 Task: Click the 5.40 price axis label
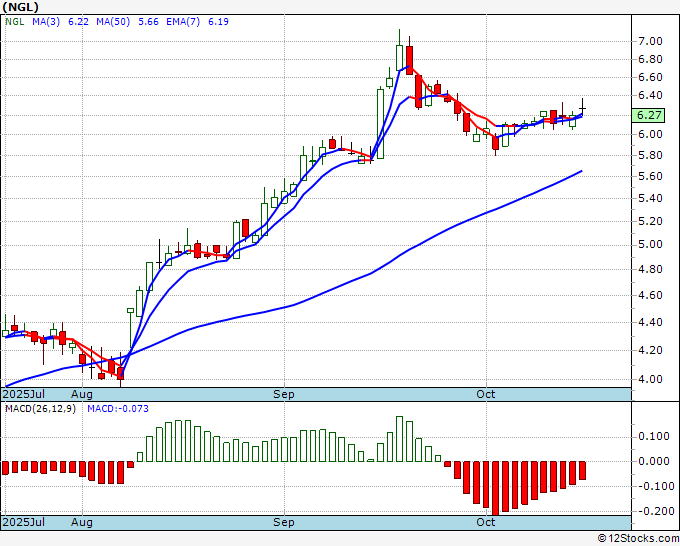650,198
